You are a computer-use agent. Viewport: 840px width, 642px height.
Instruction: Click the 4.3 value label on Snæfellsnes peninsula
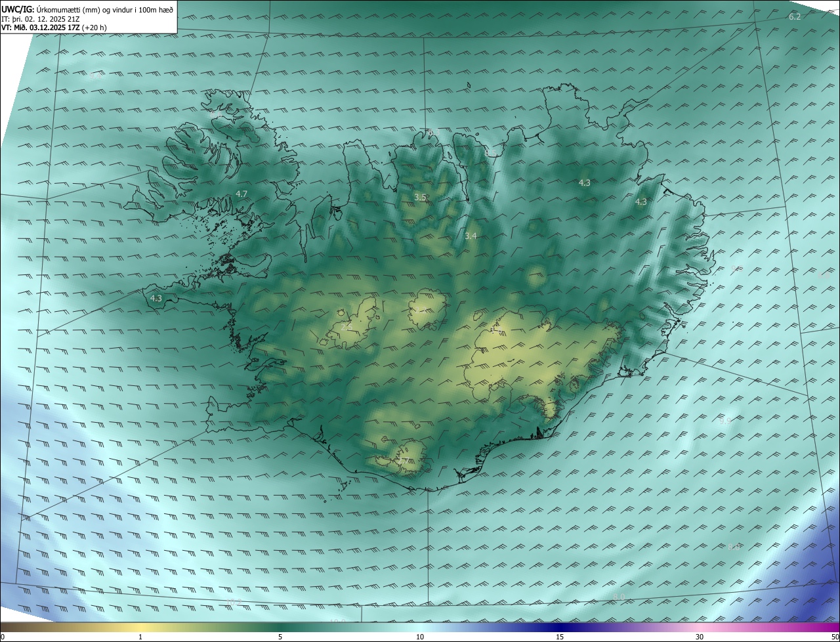(x=156, y=298)
